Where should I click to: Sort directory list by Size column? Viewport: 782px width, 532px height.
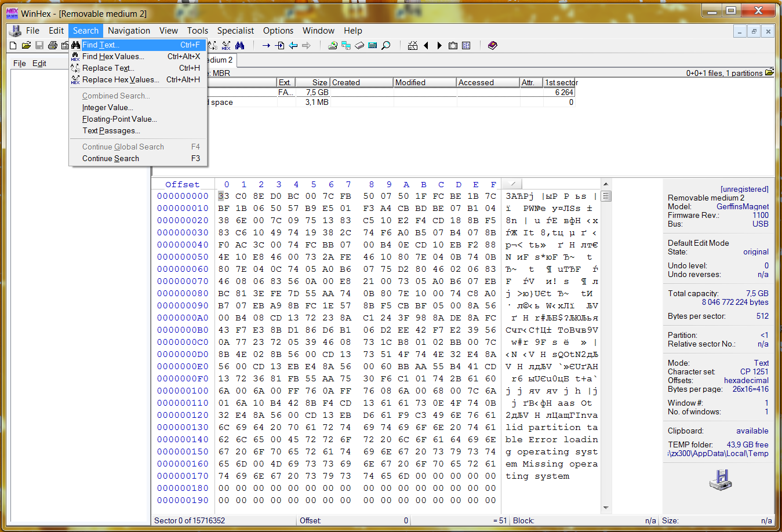coord(313,82)
